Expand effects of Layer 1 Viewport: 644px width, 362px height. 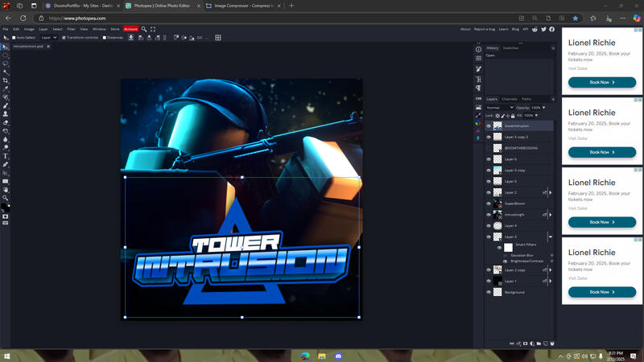click(551, 281)
